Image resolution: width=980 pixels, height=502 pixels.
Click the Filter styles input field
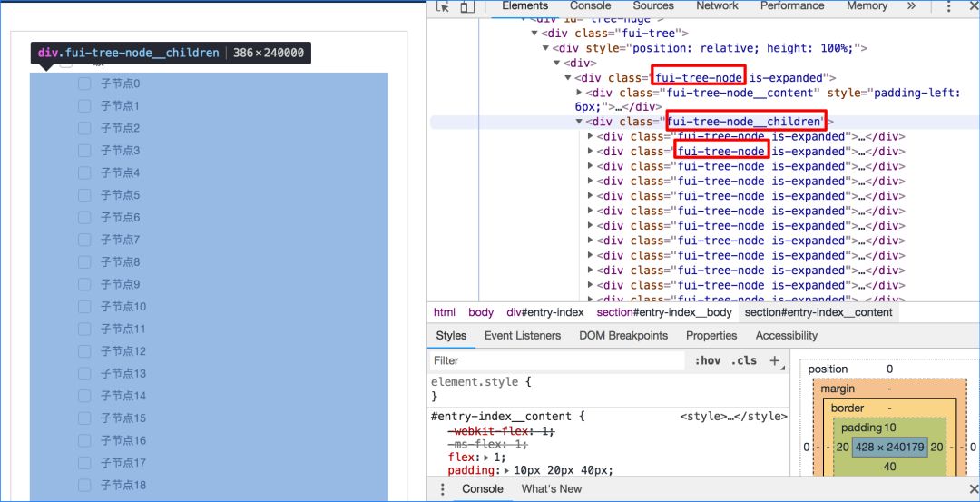557,360
